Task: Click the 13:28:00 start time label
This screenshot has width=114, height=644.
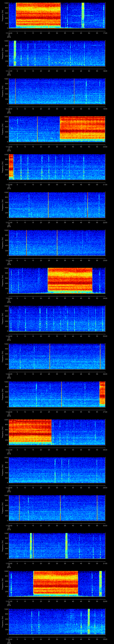Action: click(x=9, y=488)
